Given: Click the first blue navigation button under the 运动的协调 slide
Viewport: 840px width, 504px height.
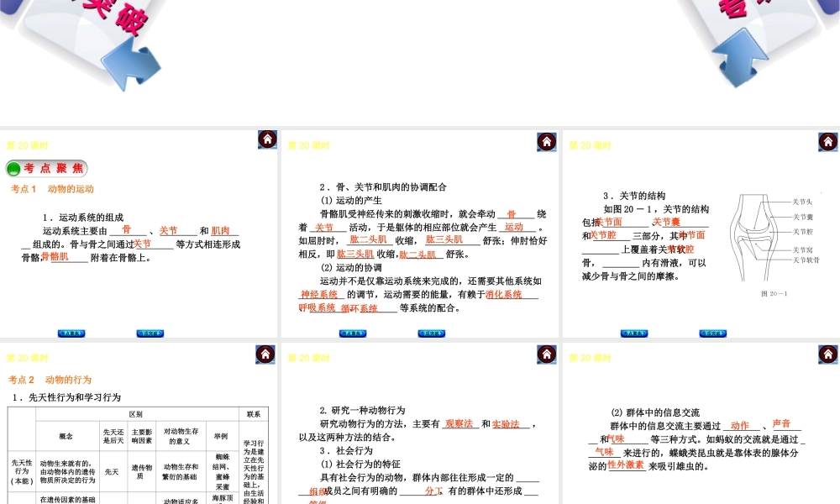Looking at the screenshot, I should point(353,333).
